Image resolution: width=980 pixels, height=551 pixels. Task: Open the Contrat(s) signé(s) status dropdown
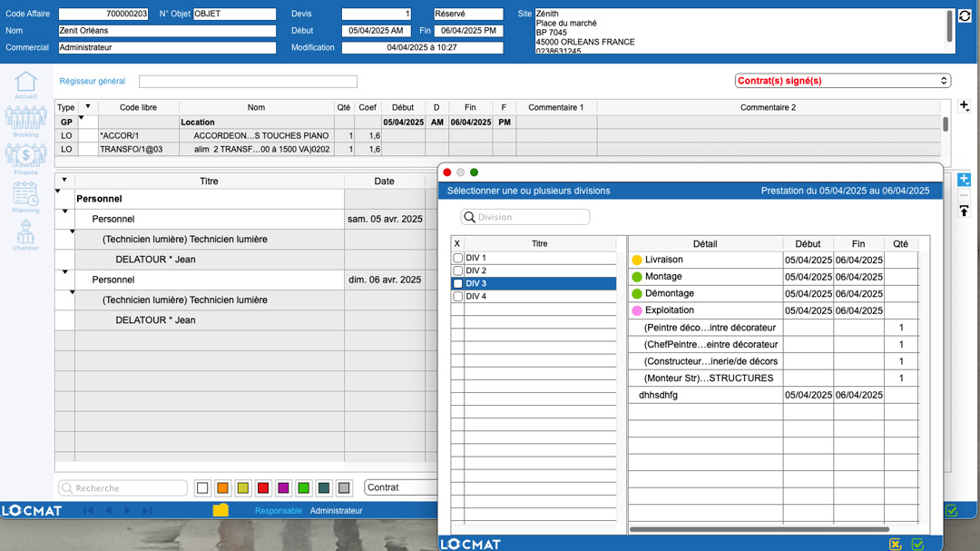coord(842,81)
